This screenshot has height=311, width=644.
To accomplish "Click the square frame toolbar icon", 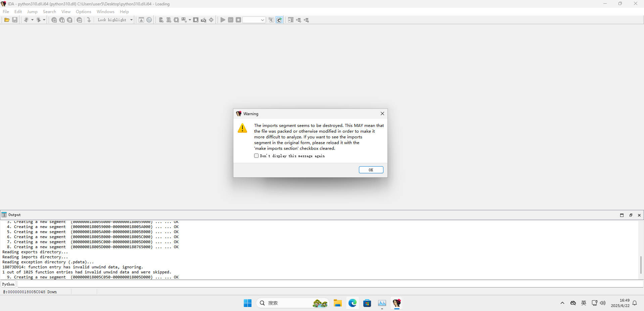I will pyautogui.click(x=196, y=20).
